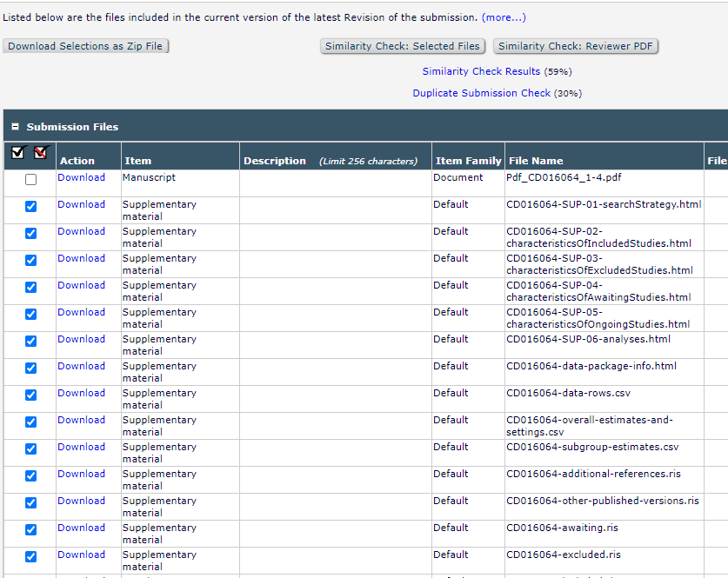Sort by the Item column header
728x578 pixels.
click(x=137, y=161)
